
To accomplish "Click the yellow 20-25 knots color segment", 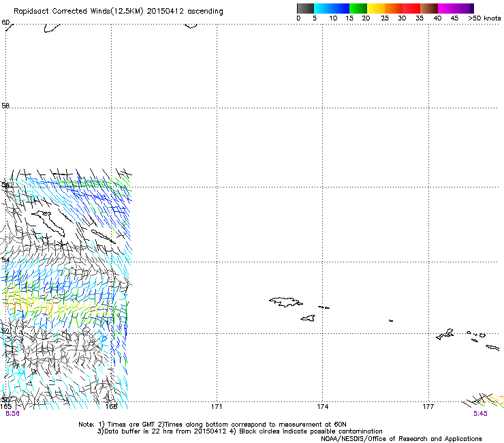I will tap(376, 8).
